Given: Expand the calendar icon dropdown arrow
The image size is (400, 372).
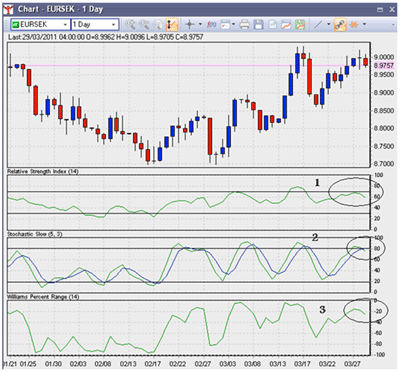Looking at the screenshot, I should pos(234,25).
